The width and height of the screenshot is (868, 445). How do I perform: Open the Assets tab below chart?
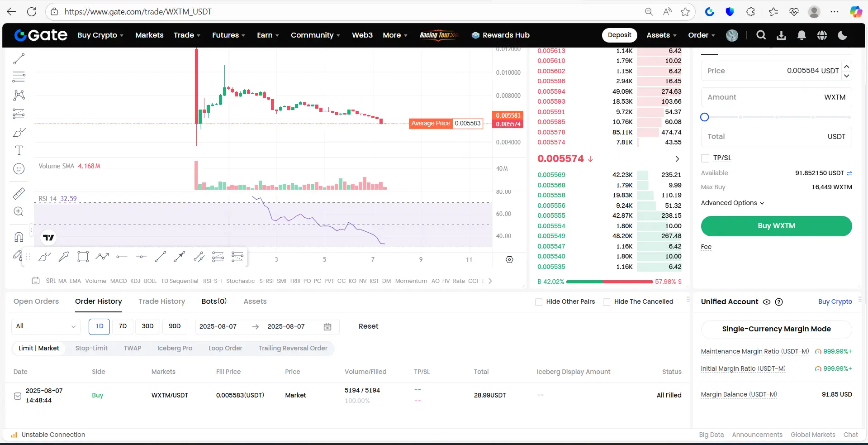[x=255, y=301]
